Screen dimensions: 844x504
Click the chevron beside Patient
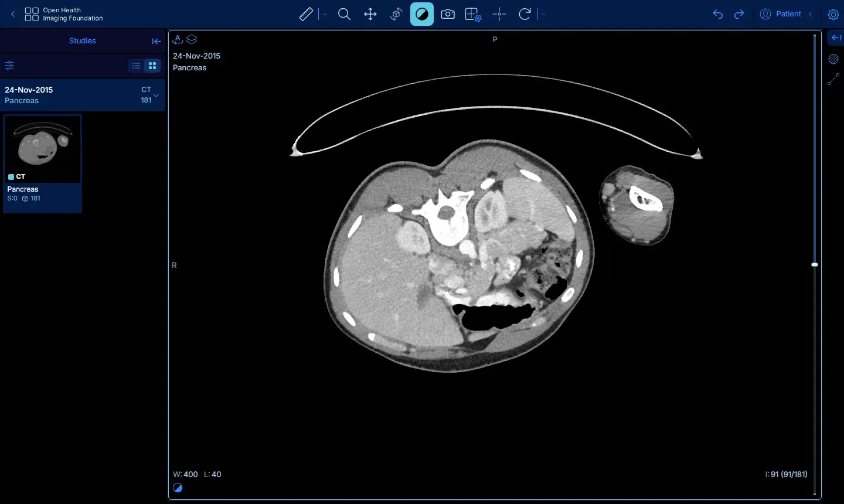point(811,14)
